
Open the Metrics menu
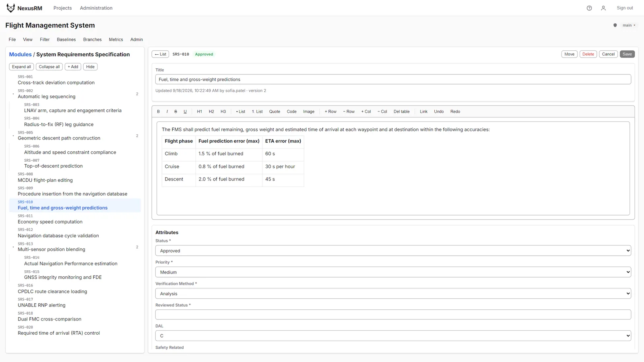tap(116, 39)
